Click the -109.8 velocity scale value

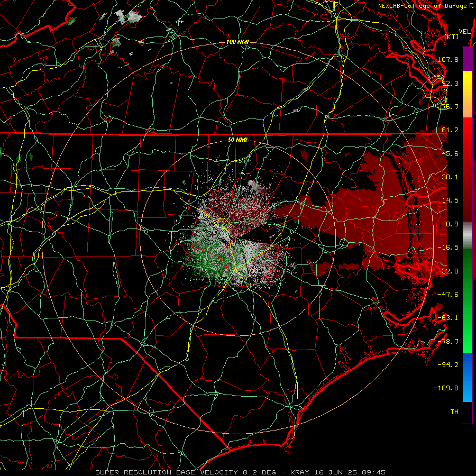click(446, 388)
